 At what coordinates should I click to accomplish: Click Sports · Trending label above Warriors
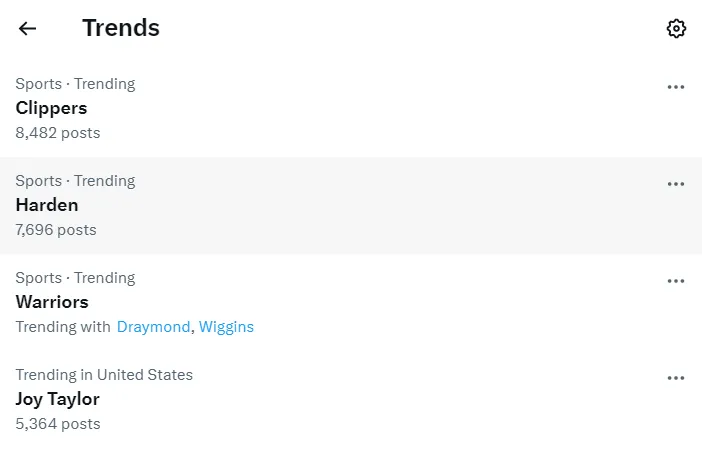click(75, 278)
